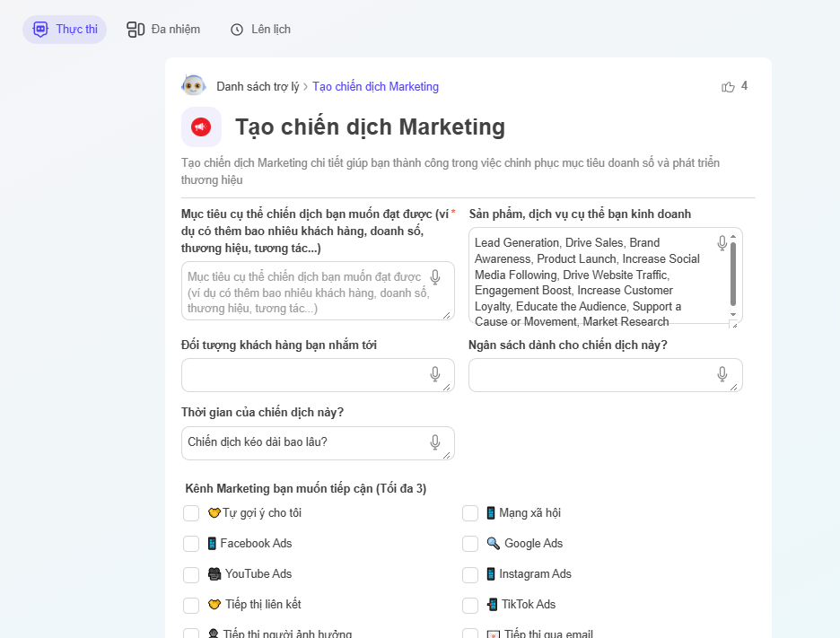Screen dimensions: 840x638
Task: Click microphone in target customer field
Action: tap(435, 374)
